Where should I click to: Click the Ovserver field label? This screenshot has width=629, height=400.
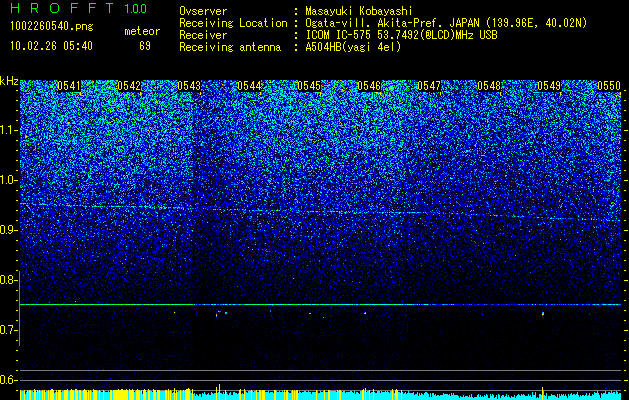click(203, 11)
